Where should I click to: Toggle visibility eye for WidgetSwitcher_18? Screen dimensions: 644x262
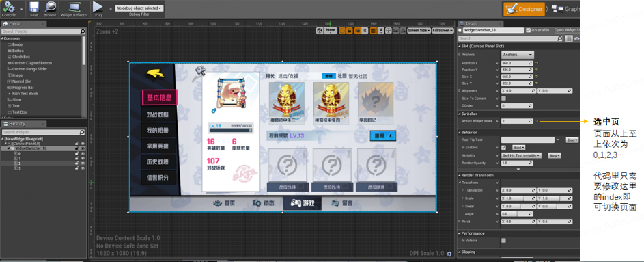tap(83, 148)
